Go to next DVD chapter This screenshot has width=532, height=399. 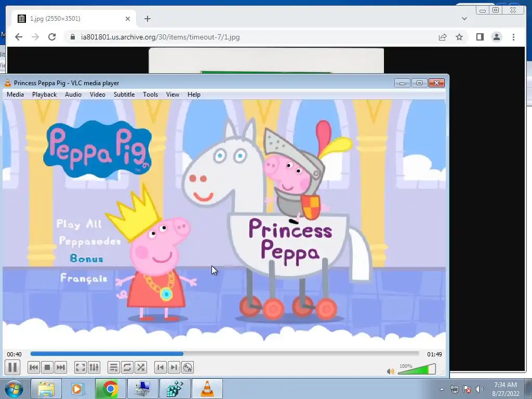[x=174, y=367]
